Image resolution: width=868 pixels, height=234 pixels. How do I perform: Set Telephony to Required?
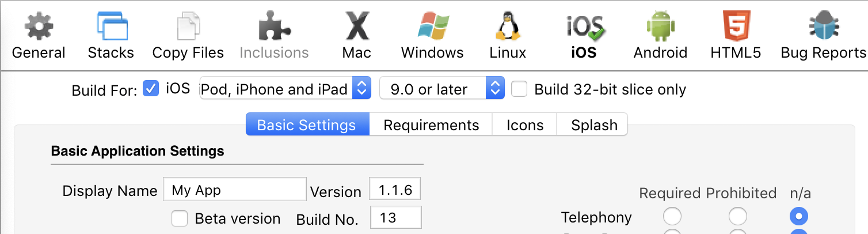(x=672, y=217)
